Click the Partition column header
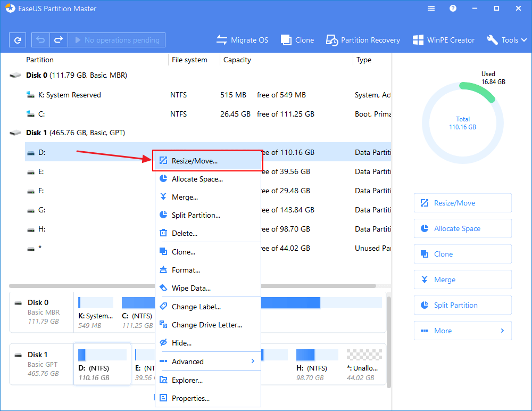532x411 pixels. pos(40,60)
